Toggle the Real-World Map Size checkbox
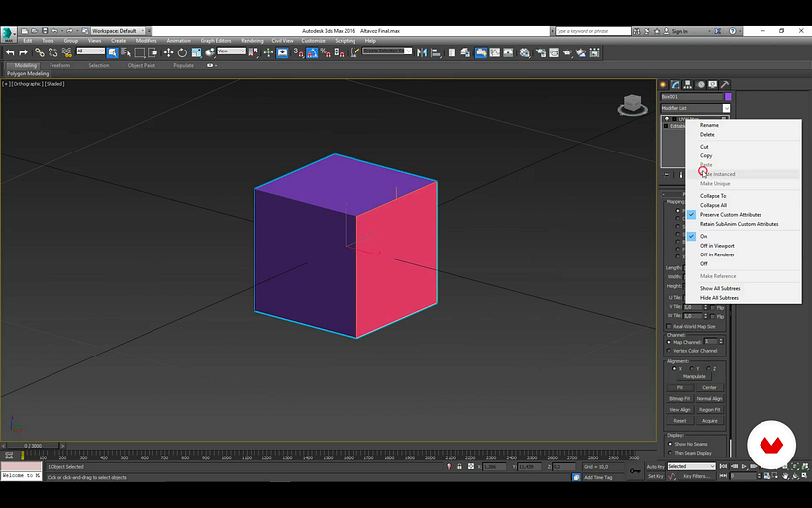Viewport: 812px width, 508px height. pos(669,326)
